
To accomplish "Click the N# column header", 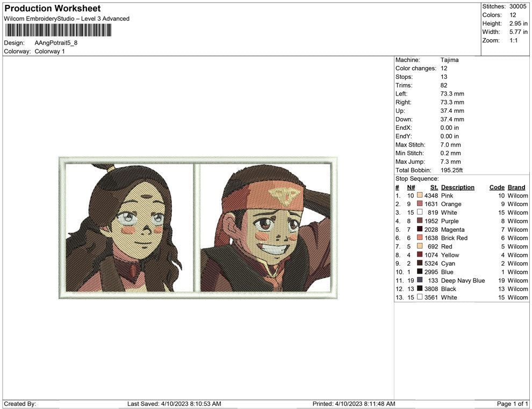I will pyautogui.click(x=411, y=187).
